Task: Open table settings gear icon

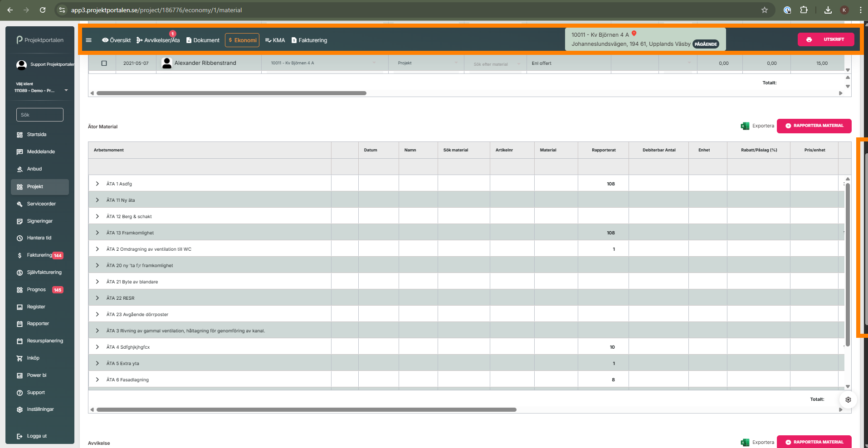Action: pyautogui.click(x=848, y=400)
